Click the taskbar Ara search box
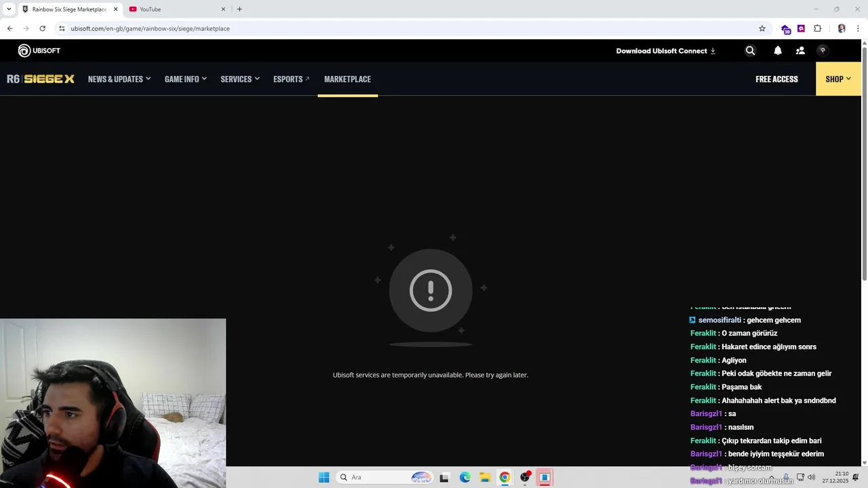 (x=384, y=477)
